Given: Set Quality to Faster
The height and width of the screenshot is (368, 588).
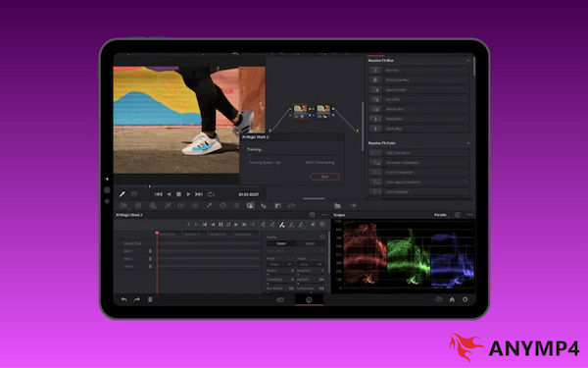Looking at the screenshot, I should (281, 243).
